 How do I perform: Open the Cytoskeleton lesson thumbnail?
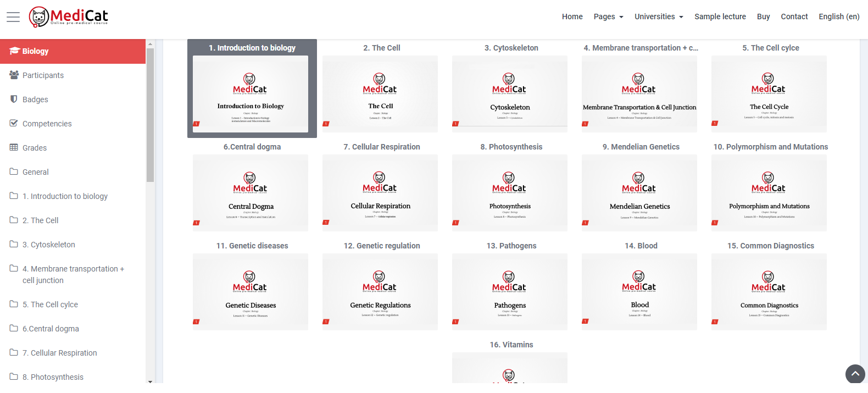510,94
